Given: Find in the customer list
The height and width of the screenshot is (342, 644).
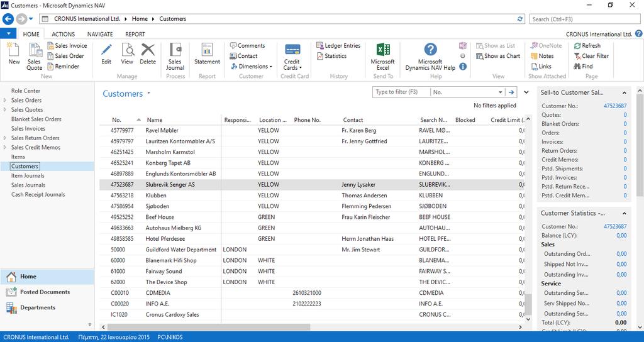Looking at the screenshot, I should (583, 66).
